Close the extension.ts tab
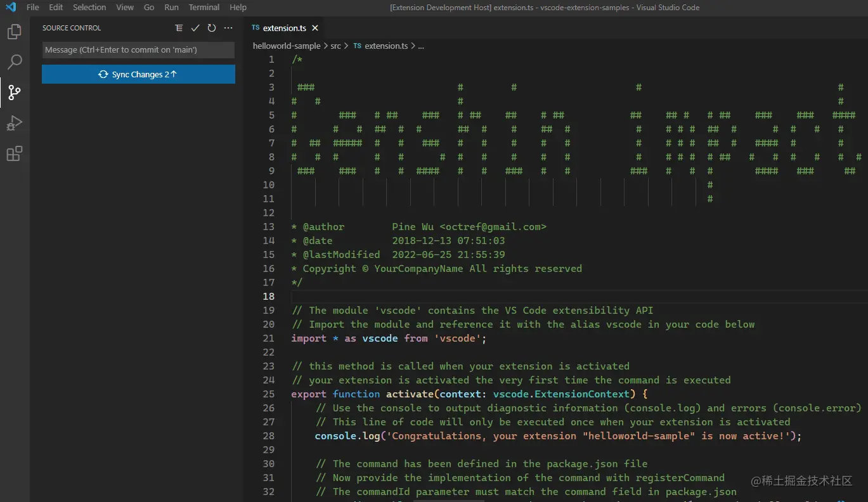This screenshot has height=502, width=868. (x=315, y=28)
